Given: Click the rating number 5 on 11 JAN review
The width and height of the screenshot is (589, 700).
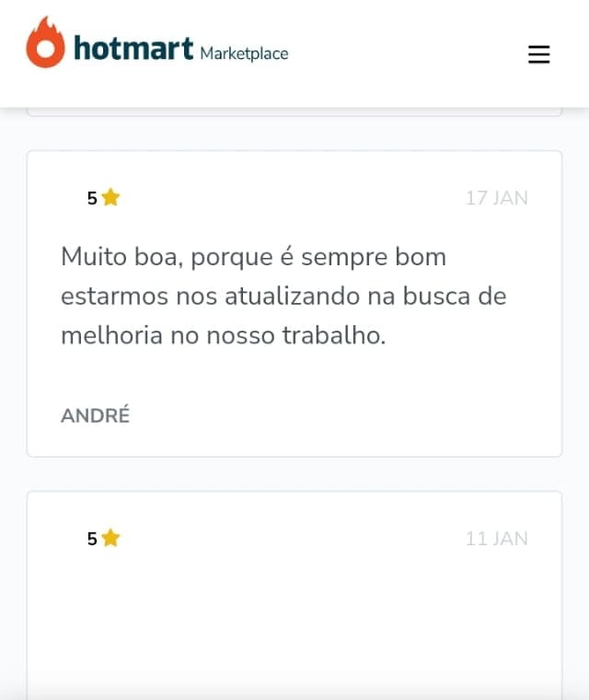Looking at the screenshot, I should pos(92,539).
